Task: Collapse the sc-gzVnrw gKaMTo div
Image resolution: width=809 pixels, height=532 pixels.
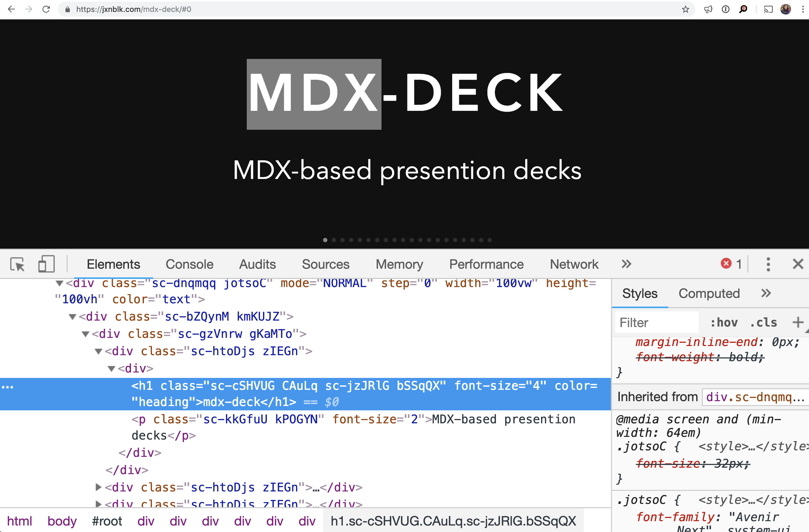Action: tap(86, 334)
